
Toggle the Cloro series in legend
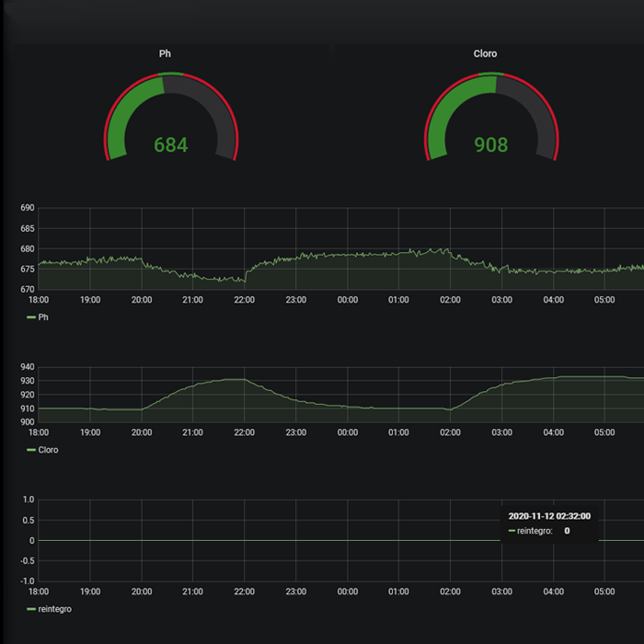pos(48,450)
